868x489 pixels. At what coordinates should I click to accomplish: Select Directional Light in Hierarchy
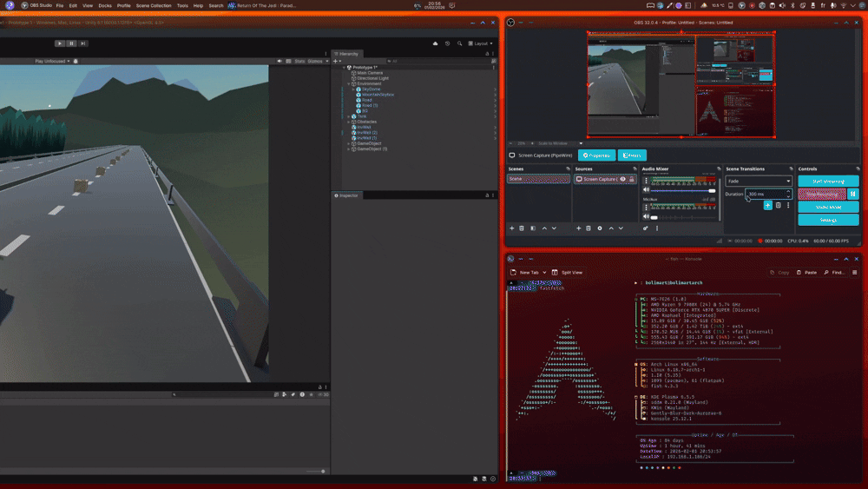(x=372, y=78)
